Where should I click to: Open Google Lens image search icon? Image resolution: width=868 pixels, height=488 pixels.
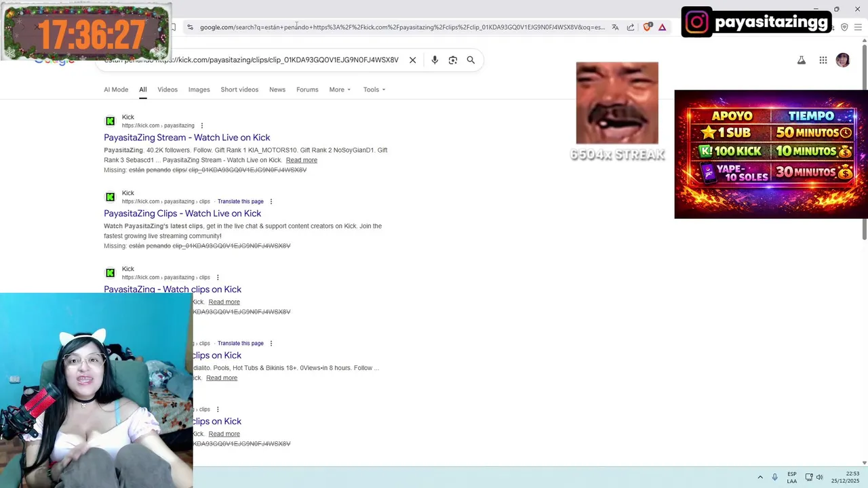point(453,60)
